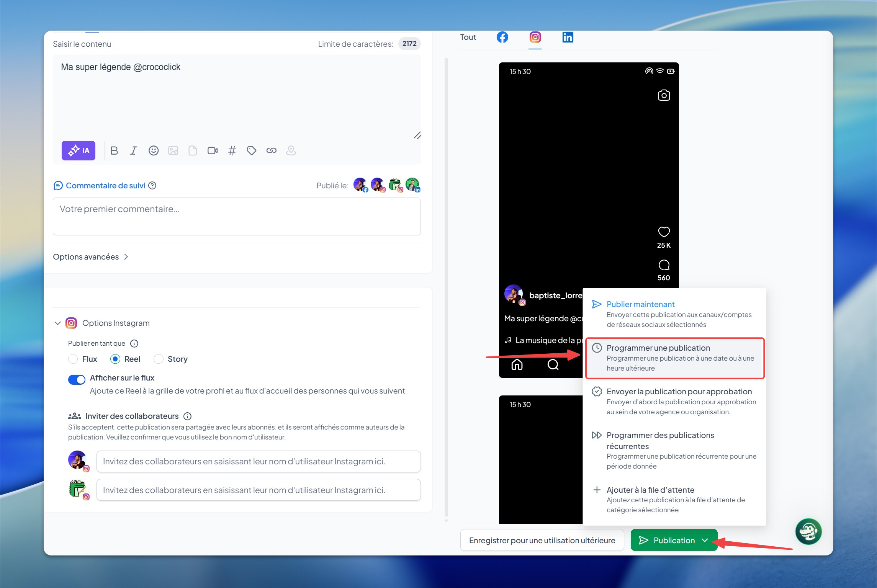The width and height of the screenshot is (877, 588).
Task: Switch to the Facebook preview tab
Action: [x=502, y=37]
